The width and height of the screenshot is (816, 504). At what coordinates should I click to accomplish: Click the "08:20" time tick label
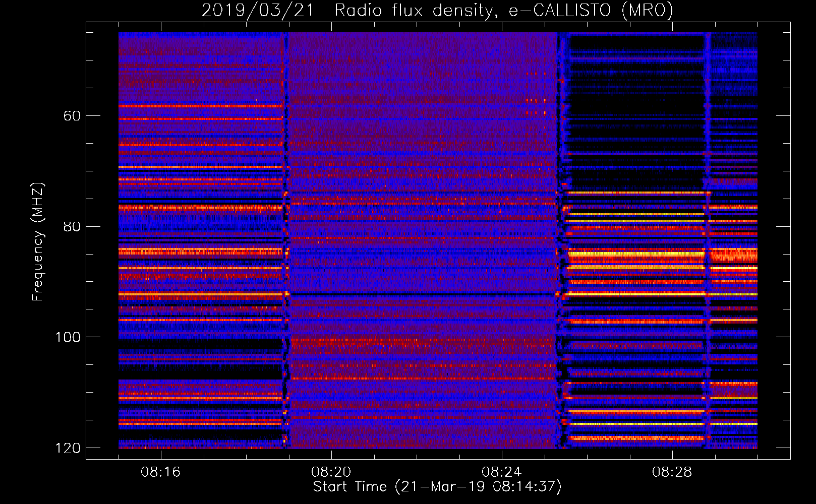coord(331,472)
